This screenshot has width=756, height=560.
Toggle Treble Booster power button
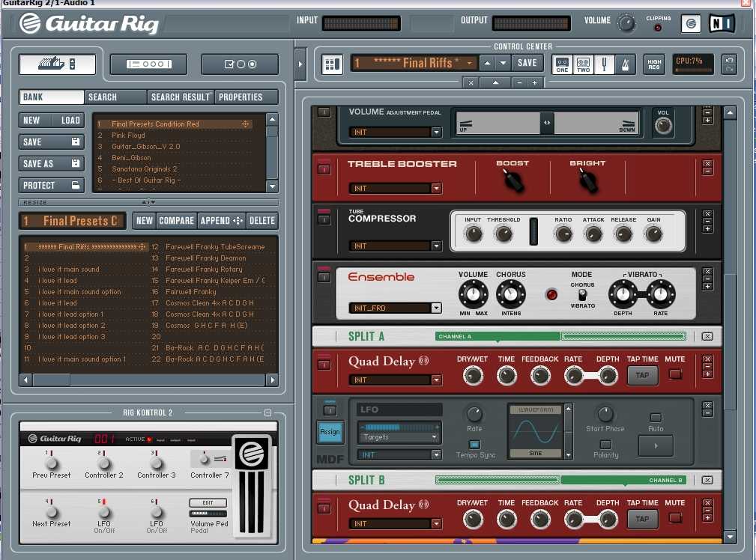(x=324, y=169)
